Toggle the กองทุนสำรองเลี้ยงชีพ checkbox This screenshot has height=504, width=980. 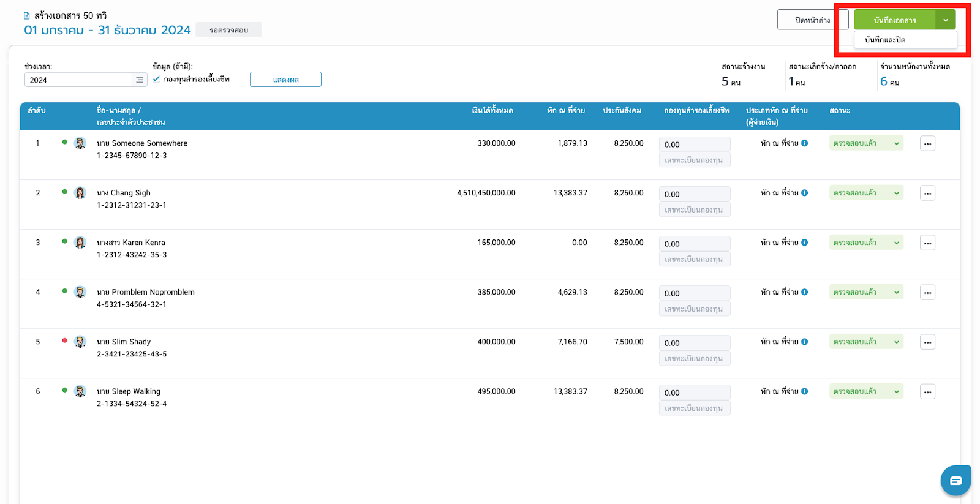point(157,79)
